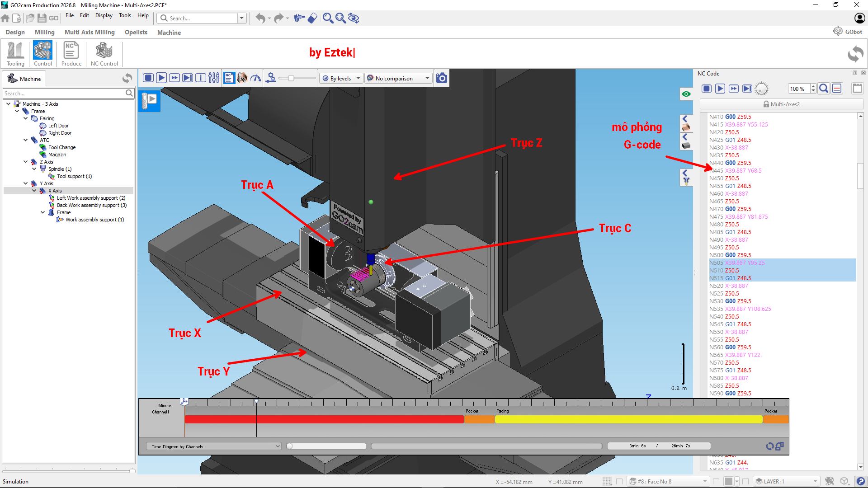The width and height of the screenshot is (868, 488).
Task: Open the view options eye icon
Action: (354, 18)
